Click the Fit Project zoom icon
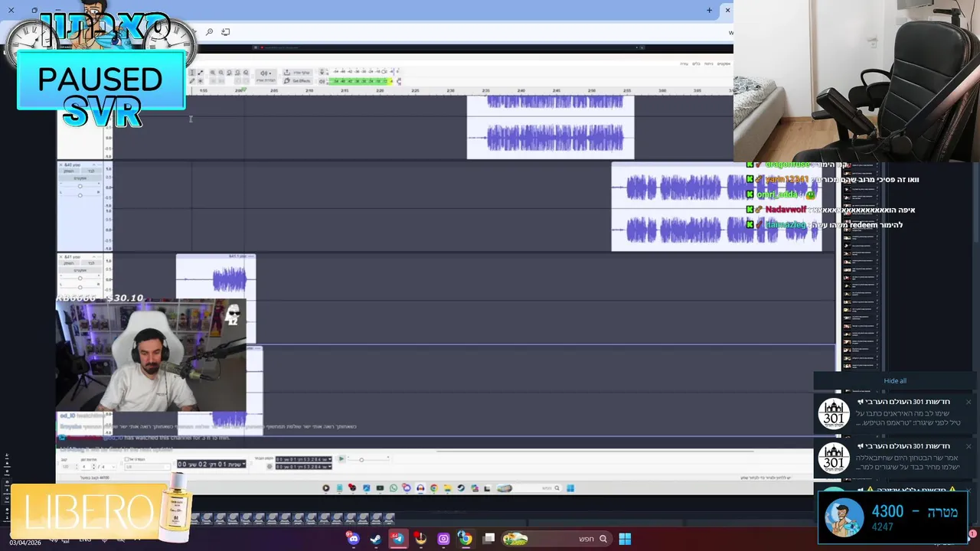This screenshot has height=551, width=980. pyautogui.click(x=237, y=72)
